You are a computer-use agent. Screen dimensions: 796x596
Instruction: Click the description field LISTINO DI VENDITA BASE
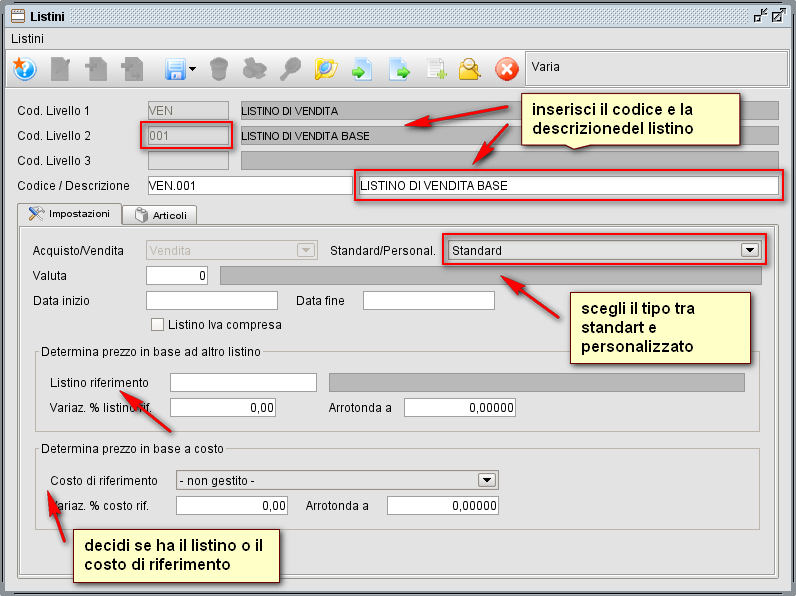[x=569, y=185]
